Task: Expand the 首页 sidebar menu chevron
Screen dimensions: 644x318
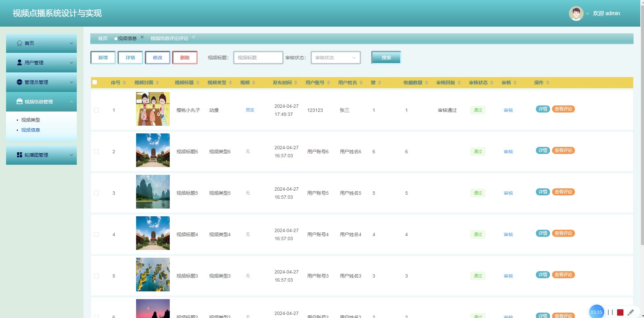Action: point(71,43)
